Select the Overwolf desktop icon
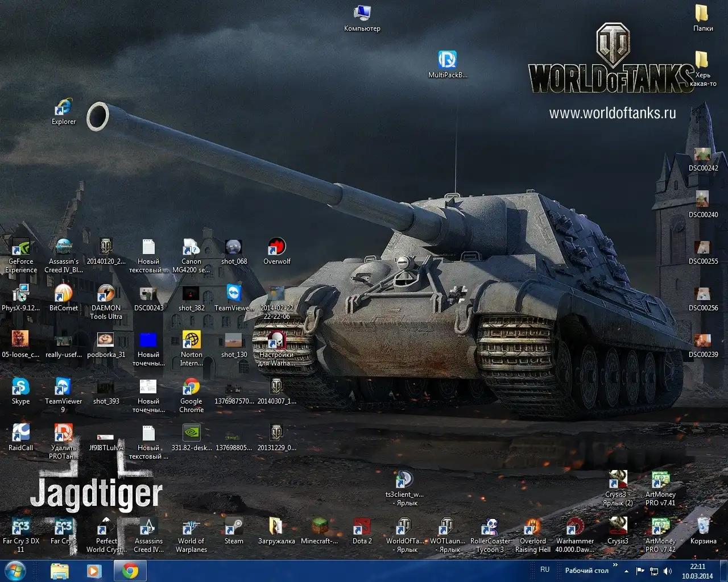 point(276,247)
